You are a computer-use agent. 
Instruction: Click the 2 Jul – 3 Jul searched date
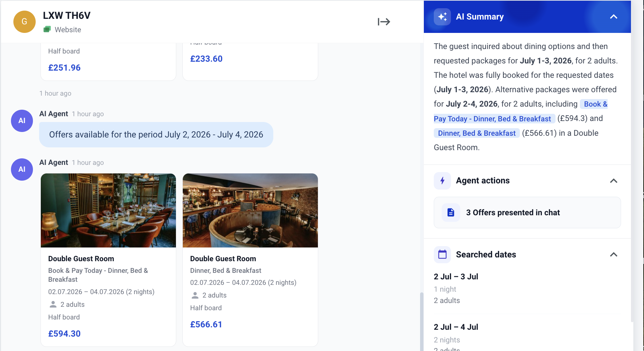[456, 277]
